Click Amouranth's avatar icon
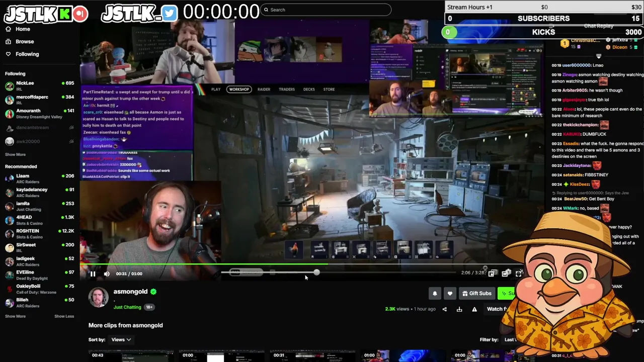The width and height of the screenshot is (644, 362). coord(9,114)
